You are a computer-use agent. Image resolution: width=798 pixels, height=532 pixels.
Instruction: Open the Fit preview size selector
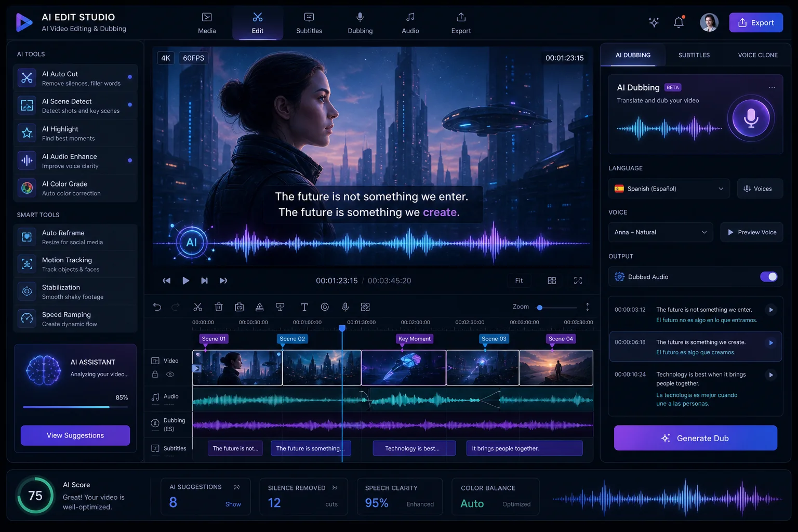click(519, 281)
